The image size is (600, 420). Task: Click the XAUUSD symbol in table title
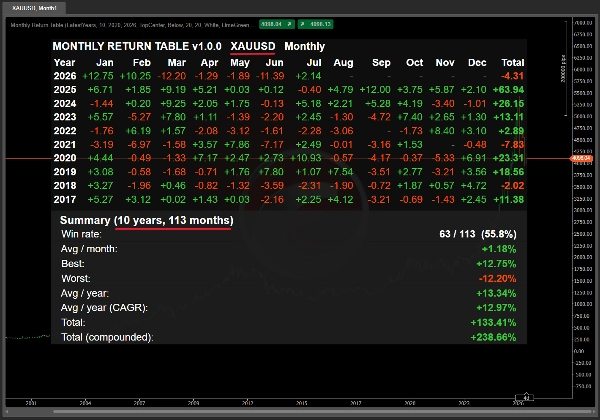pos(253,46)
